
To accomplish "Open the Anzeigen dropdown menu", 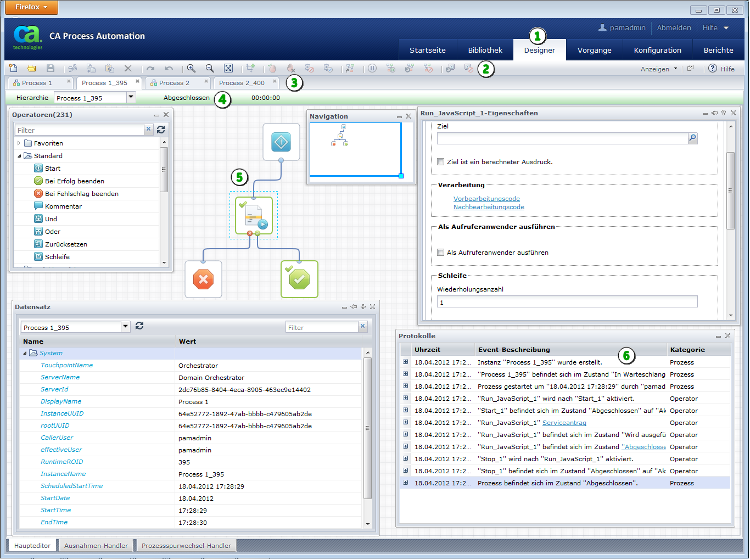I will pos(658,69).
